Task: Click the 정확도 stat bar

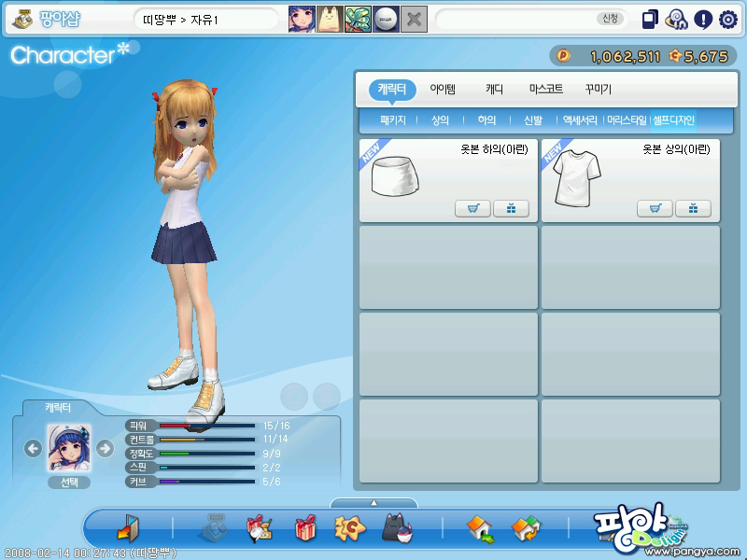Action: click(x=207, y=454)
